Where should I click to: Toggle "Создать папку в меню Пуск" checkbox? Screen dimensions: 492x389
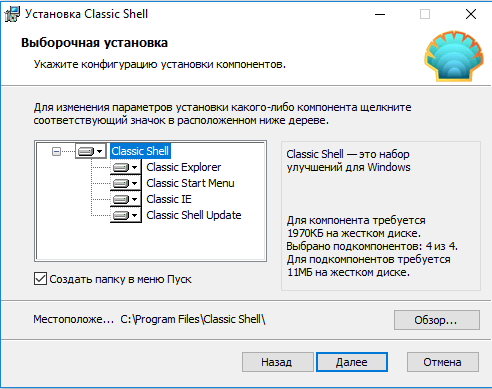40,279
